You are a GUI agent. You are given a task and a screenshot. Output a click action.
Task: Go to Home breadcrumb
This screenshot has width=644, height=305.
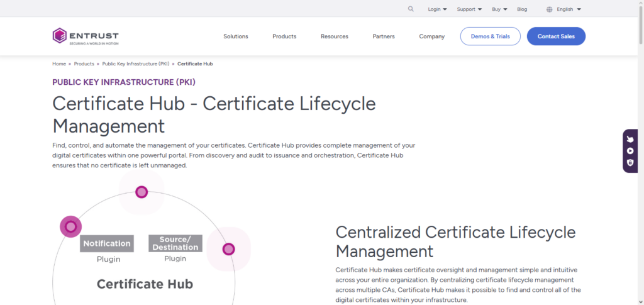59,64
